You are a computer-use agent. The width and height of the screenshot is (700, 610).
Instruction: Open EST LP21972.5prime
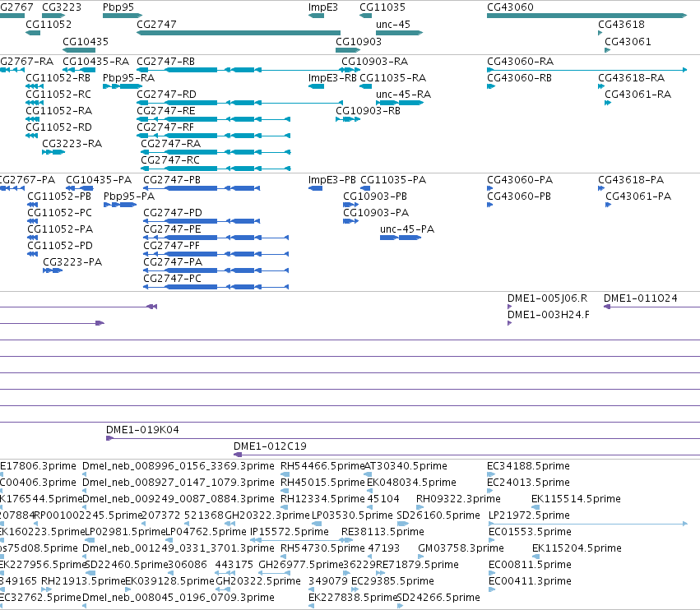click(530, 515)
